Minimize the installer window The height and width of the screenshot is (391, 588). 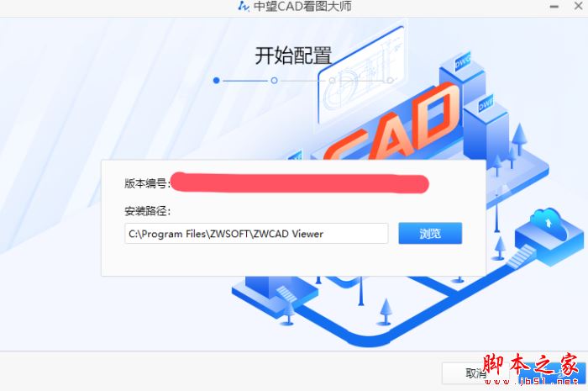pos(554,7)
